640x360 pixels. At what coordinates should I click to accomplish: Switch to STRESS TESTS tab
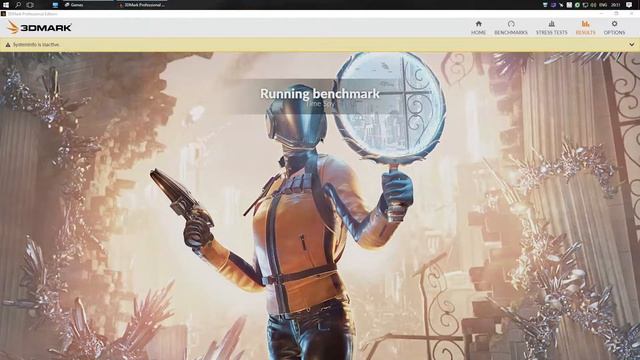(551, 28)
